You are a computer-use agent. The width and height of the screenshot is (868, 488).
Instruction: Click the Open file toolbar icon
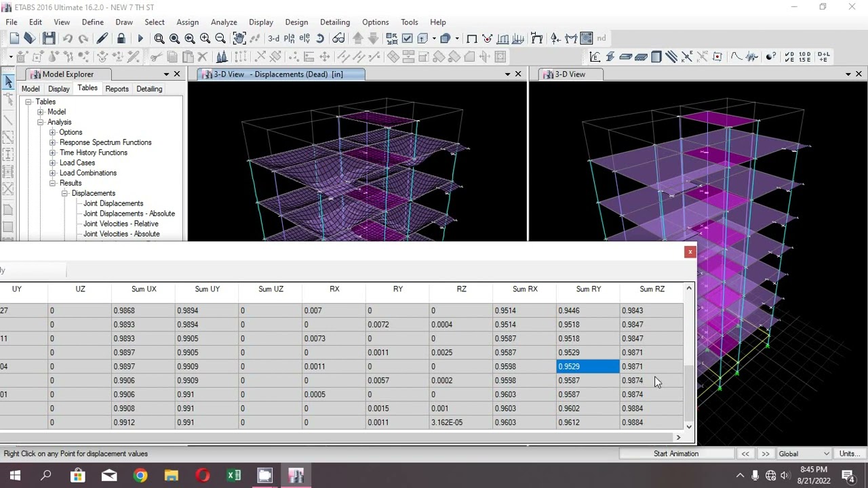[30, 39]
